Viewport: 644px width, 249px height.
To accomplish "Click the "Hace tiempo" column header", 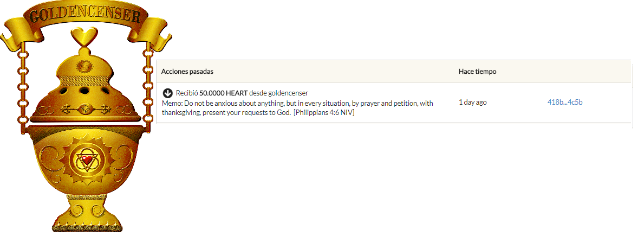I will point(477,72).
